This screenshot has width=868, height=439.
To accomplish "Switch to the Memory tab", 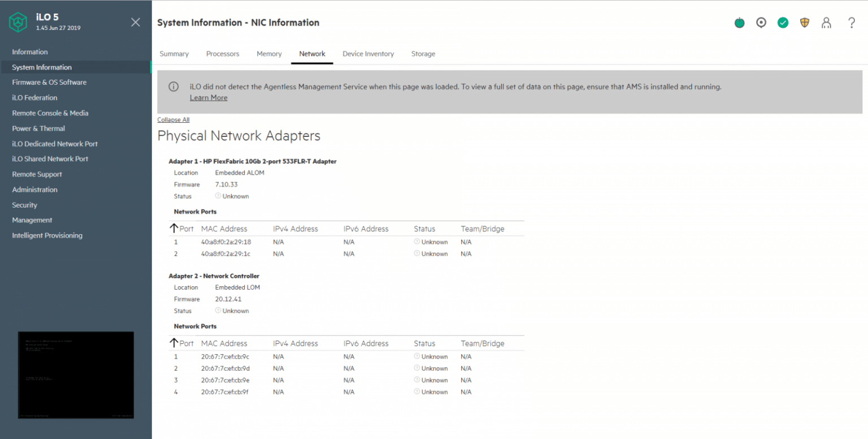I will coord(269,54).
